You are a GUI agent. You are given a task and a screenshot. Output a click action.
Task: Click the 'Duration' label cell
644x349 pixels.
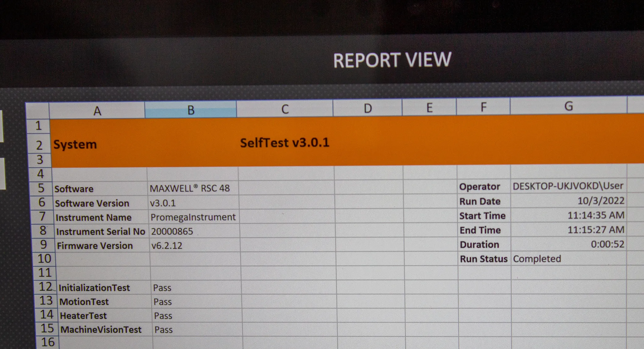click(485, 245)
